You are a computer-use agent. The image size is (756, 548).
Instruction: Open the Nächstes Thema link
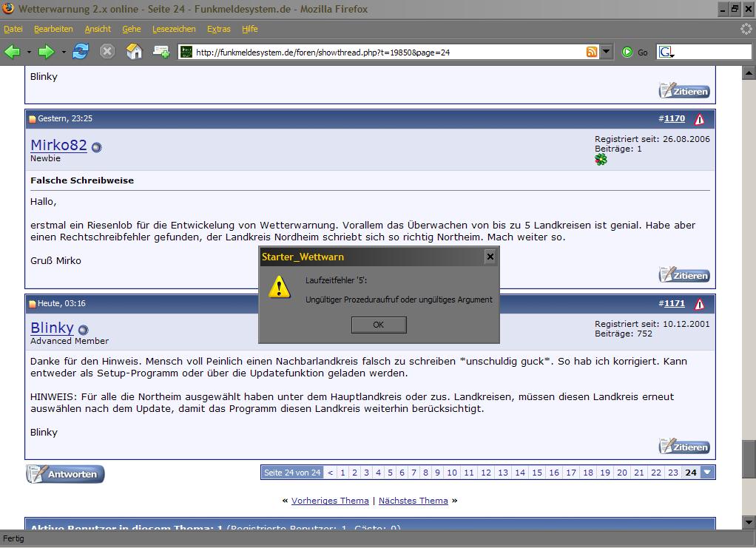click(x=413, y=501)
